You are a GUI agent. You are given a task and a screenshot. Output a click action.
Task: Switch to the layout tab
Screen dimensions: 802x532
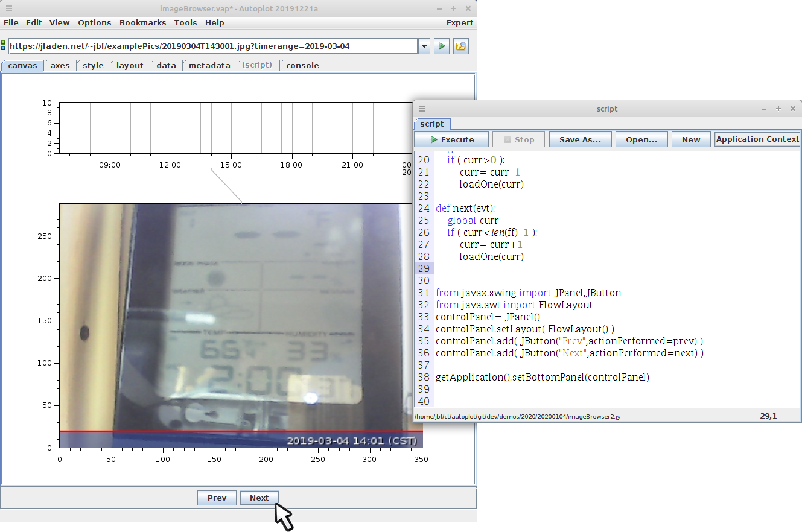pos(130,65)
